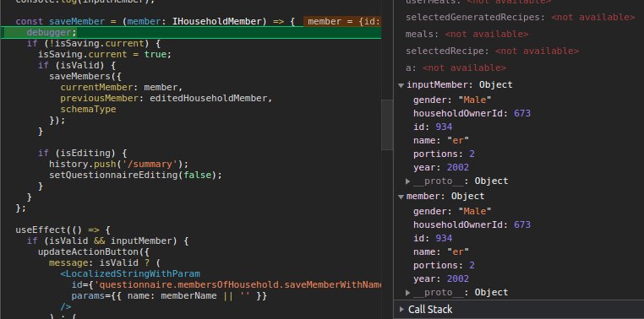The height and width of the screenshot is (319, 644).
Task: Collapse the inputMember object in Scope
Action: (401, 85)
